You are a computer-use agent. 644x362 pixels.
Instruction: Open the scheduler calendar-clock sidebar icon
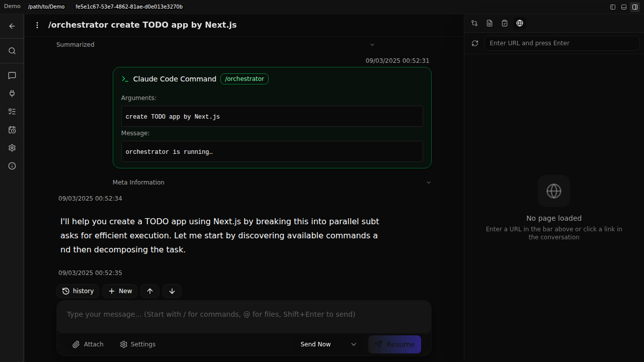(12, 130)
